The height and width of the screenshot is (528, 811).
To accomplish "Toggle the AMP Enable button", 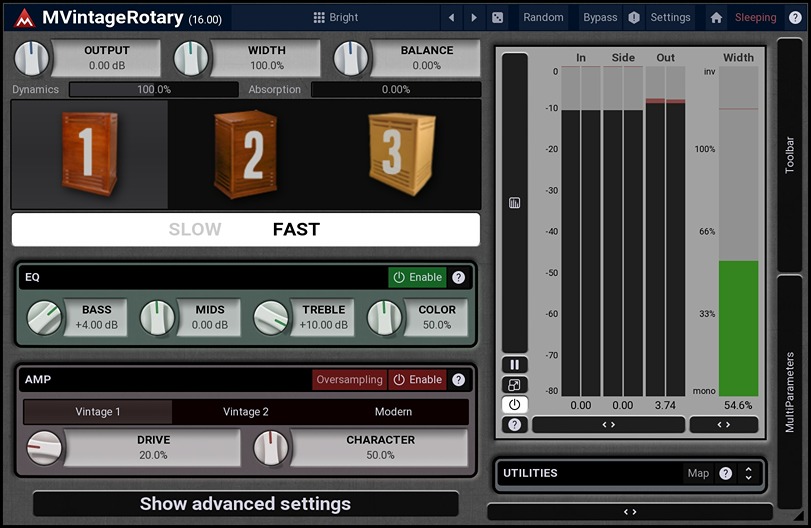I will [417, 380].
